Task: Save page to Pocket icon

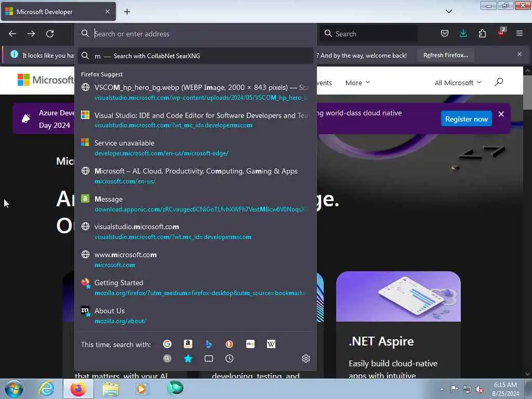Action: tap(445, 33)
